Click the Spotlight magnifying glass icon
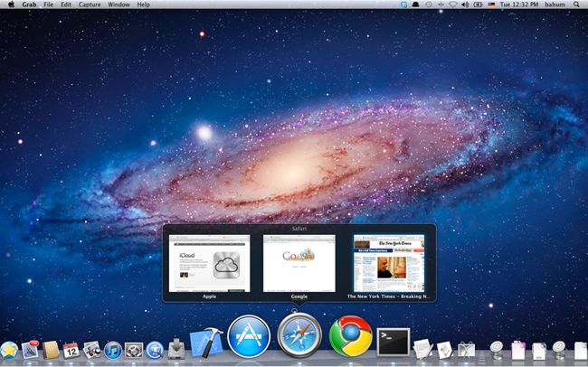 pos(576,5)
